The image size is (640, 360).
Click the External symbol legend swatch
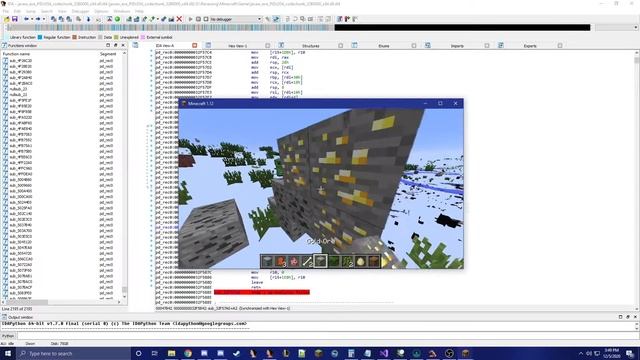(x=143, y=37)
